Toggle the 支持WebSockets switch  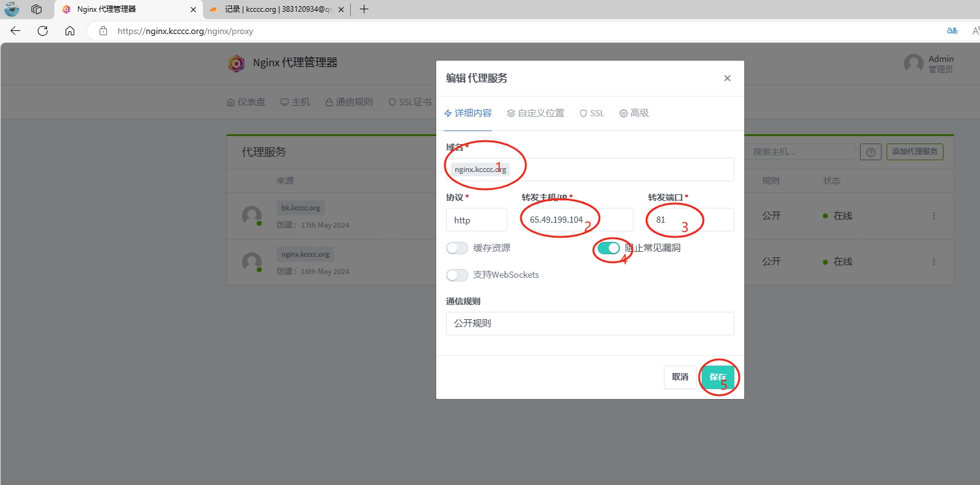pos(457,275)
